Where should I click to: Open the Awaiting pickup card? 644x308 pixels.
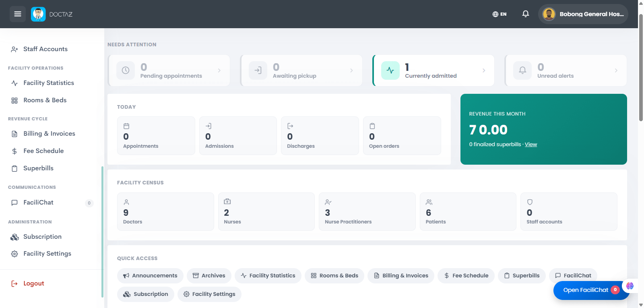click(x=301, y=70)
